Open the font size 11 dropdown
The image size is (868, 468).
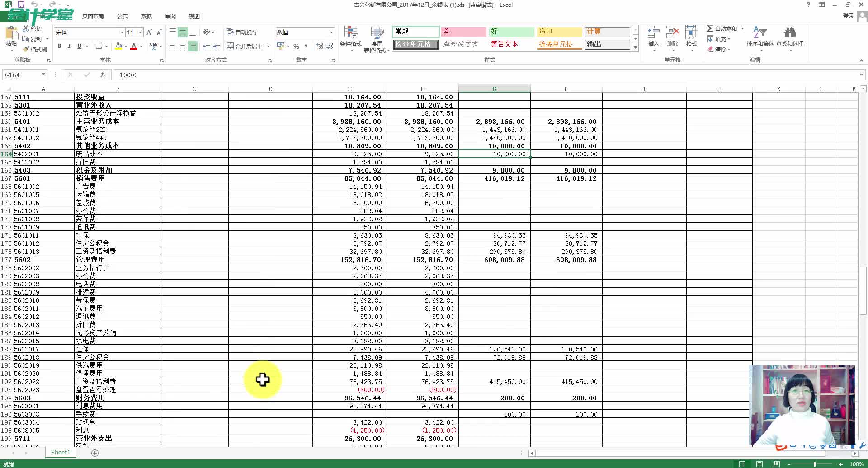coord(141,32)
